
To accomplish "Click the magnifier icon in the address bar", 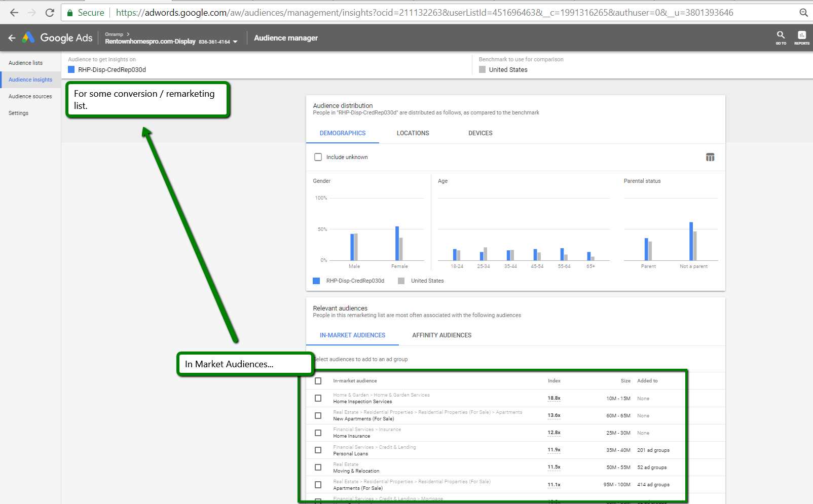I will point(803,13).
